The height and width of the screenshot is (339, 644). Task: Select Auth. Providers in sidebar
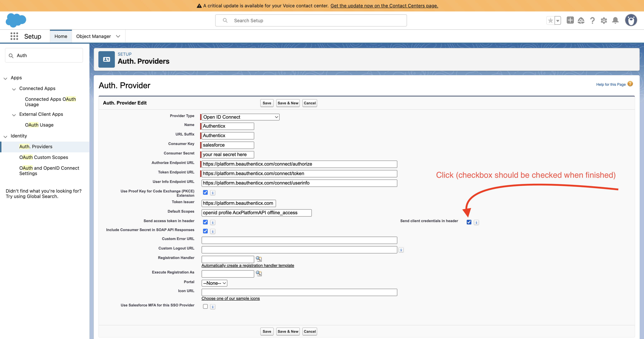(x=36, y=147)
